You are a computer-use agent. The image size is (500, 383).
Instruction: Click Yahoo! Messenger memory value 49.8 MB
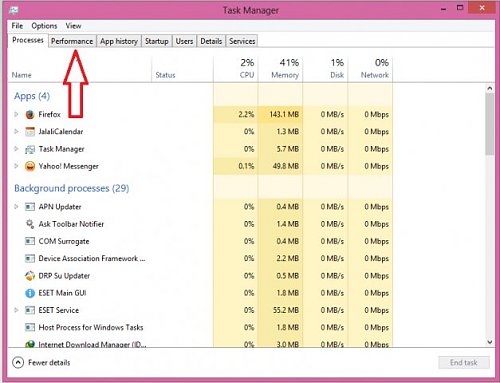[x=286, y=166]
